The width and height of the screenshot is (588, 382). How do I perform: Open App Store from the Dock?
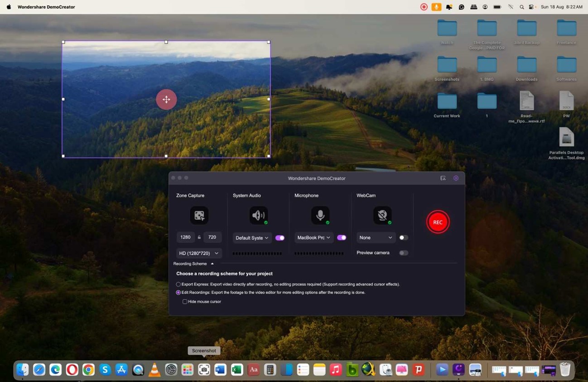coord(121,370)
